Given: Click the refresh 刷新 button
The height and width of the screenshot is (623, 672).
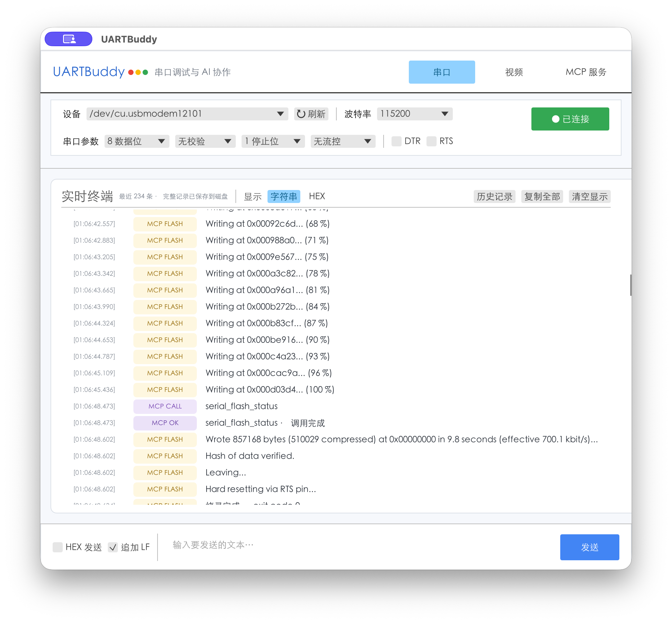Looking at the screenshot, I should [311, 114].
